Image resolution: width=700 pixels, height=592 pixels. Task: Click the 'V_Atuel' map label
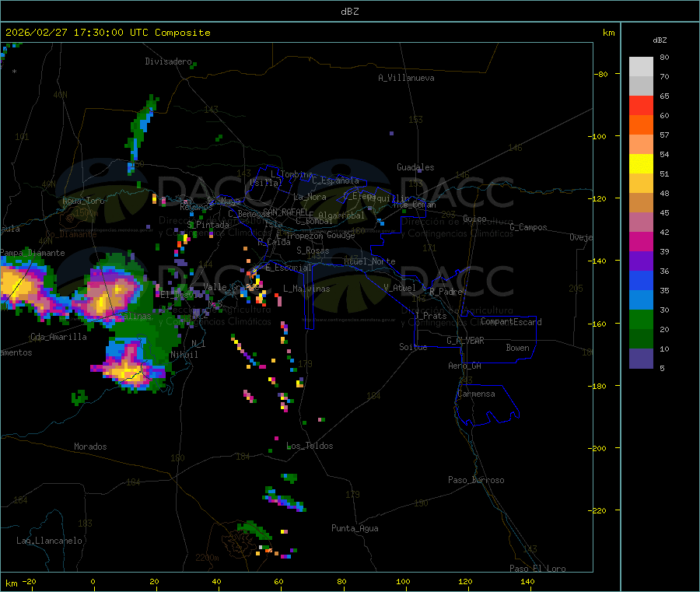[400, 288]
